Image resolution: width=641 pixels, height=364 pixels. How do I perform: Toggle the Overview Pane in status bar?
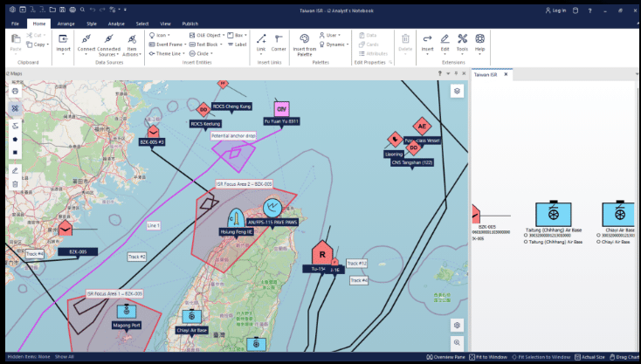click(x=446, y=357)
